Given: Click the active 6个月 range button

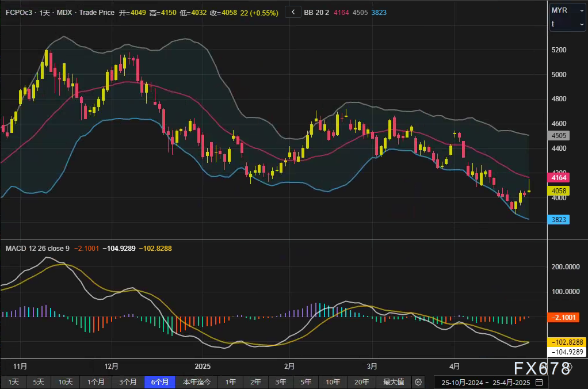Looking at the screenshot, I should [160, 382].
